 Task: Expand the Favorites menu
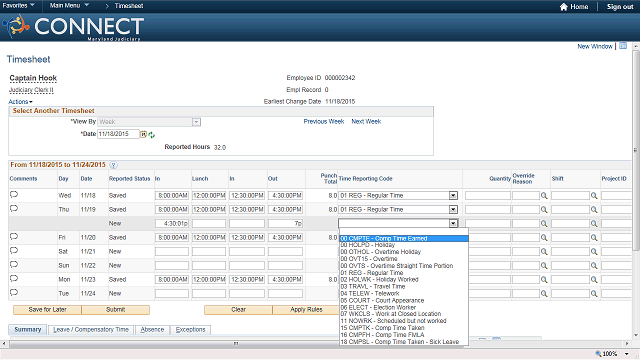(18, 5)
